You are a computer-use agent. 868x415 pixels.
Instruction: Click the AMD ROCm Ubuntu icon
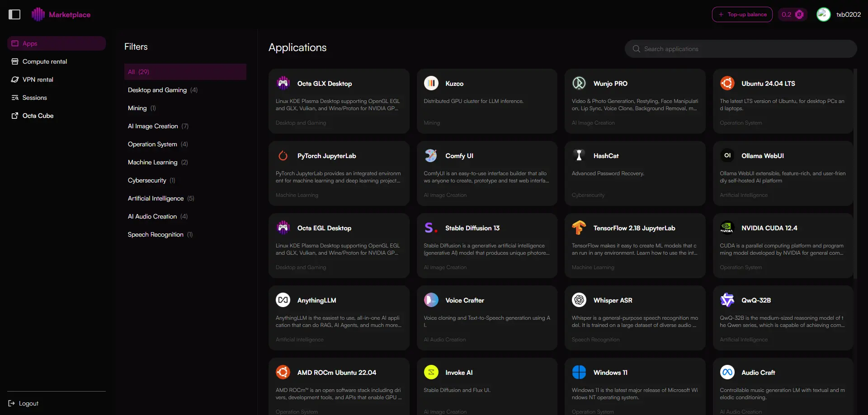pyautogui.click(x=283, y=372)
